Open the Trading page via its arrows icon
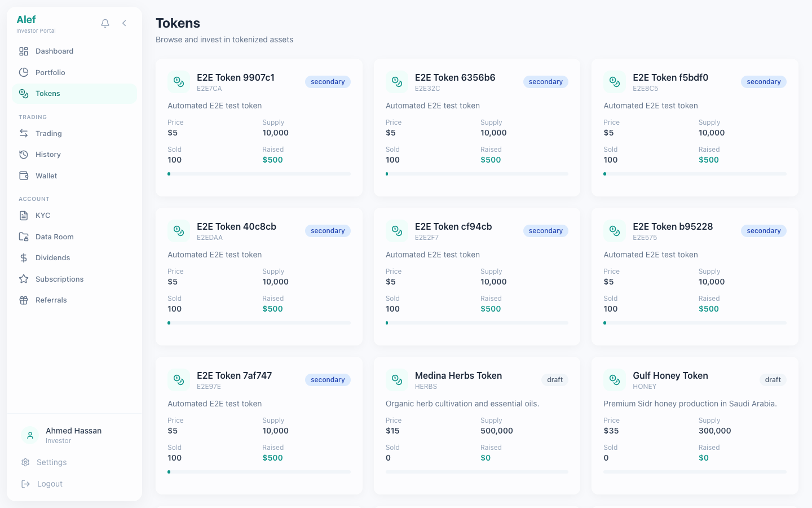Screen dimensions: 812x508 coord(23,133)
